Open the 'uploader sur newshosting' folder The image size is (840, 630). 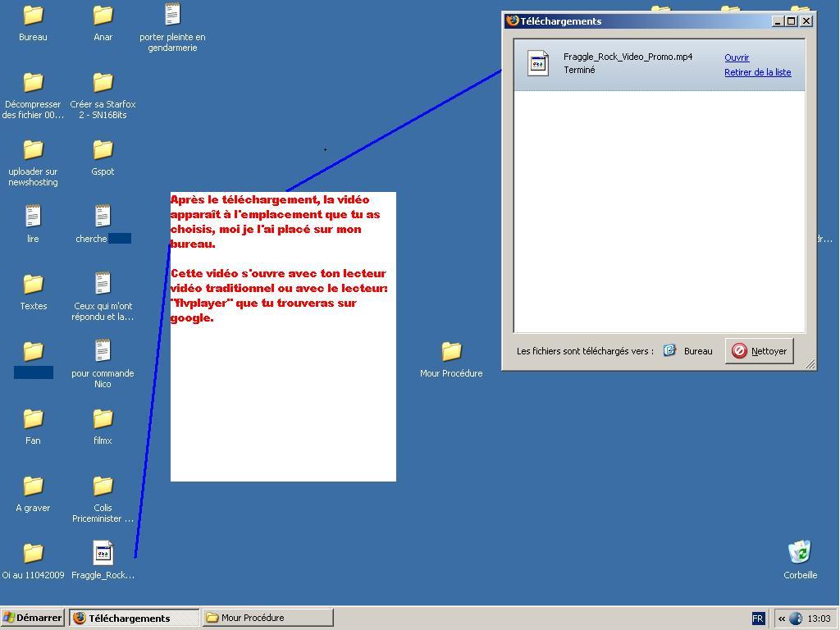pos(33,150)
